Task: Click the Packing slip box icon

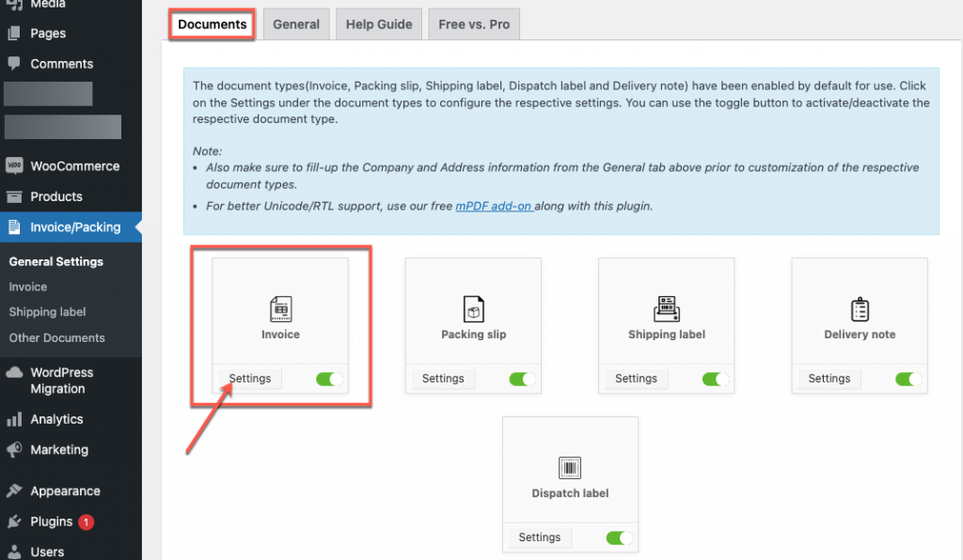Action: (474, 309)
